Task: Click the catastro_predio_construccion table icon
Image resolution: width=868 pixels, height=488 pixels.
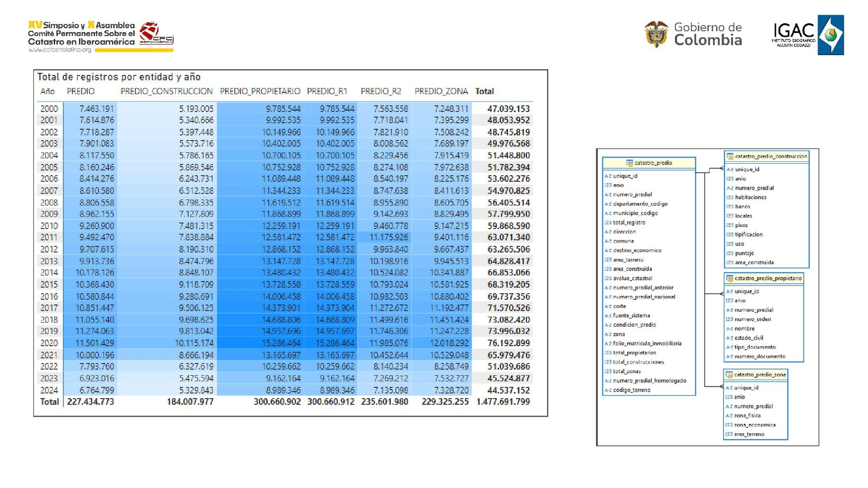Action: click(730, 157)
